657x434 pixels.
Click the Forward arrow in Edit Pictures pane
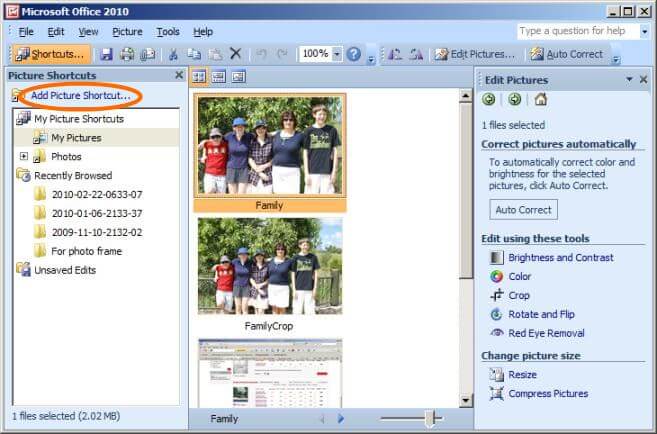(515, 99)
